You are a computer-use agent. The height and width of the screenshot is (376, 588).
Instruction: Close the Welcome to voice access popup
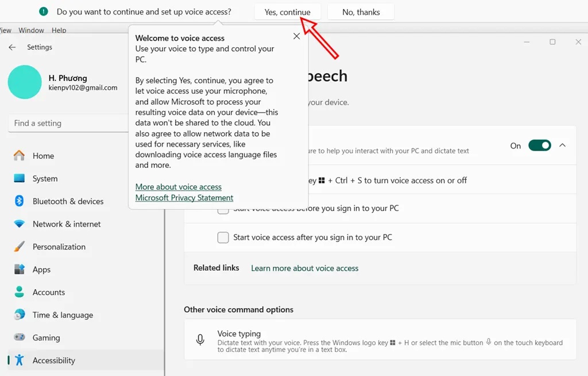[x=296, y=36]
